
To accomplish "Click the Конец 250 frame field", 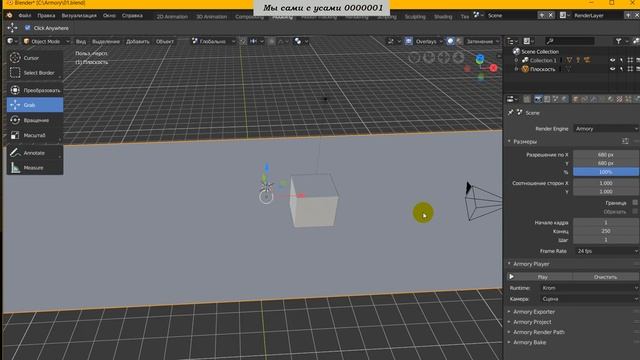I will click(606, 231).
